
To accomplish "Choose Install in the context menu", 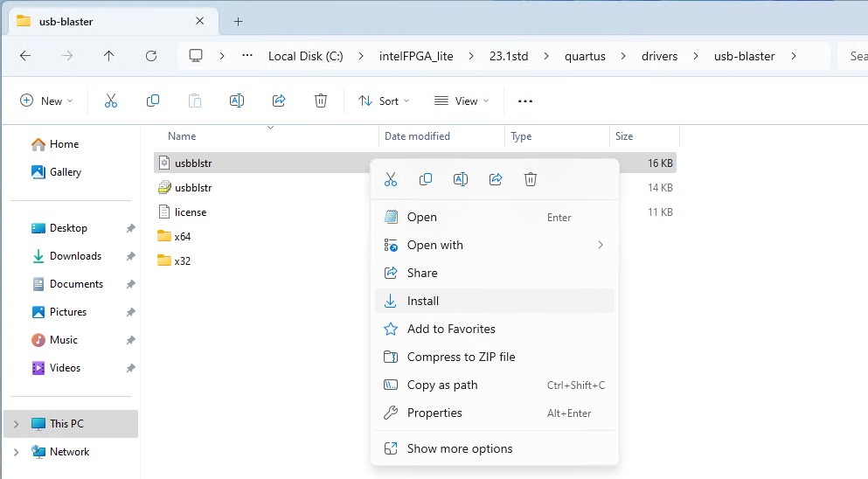I will coord(495,301).
